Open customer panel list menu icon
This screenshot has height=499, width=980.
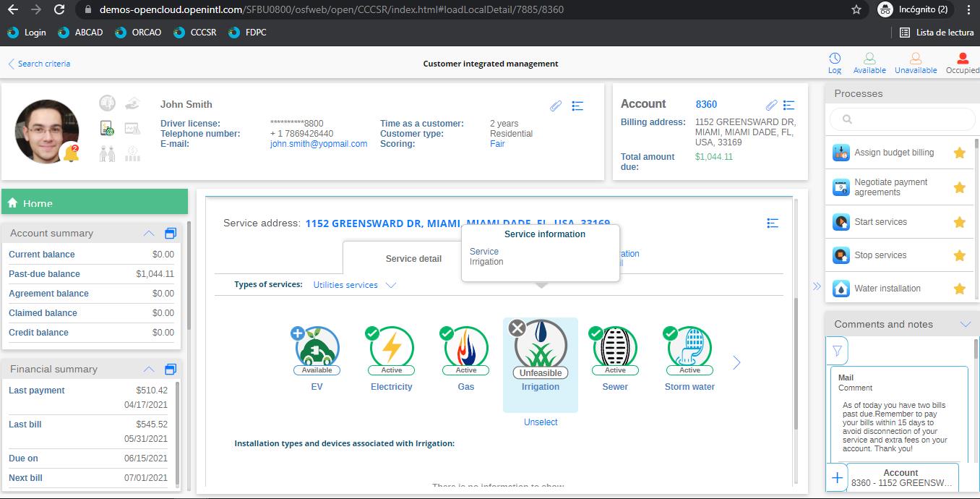(x=577, y=106)
